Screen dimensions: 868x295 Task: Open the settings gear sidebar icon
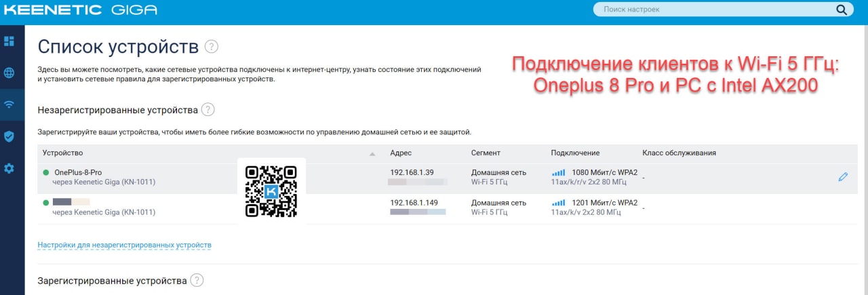click(x=9, y=168)
